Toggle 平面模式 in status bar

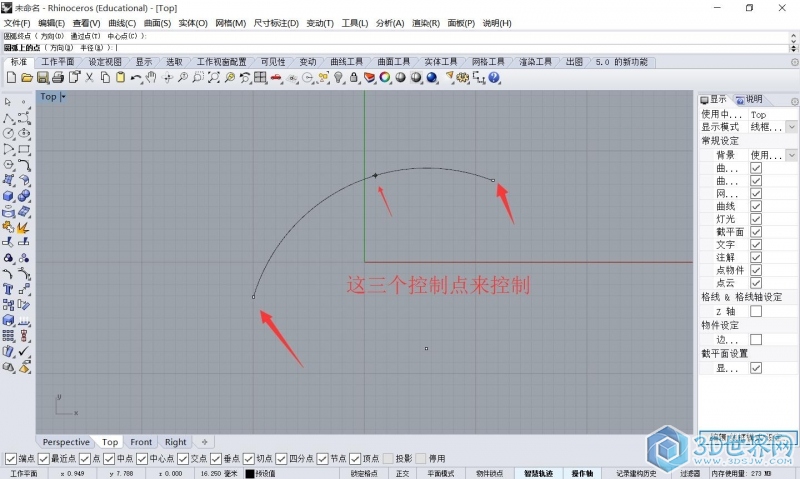point(441,473)
